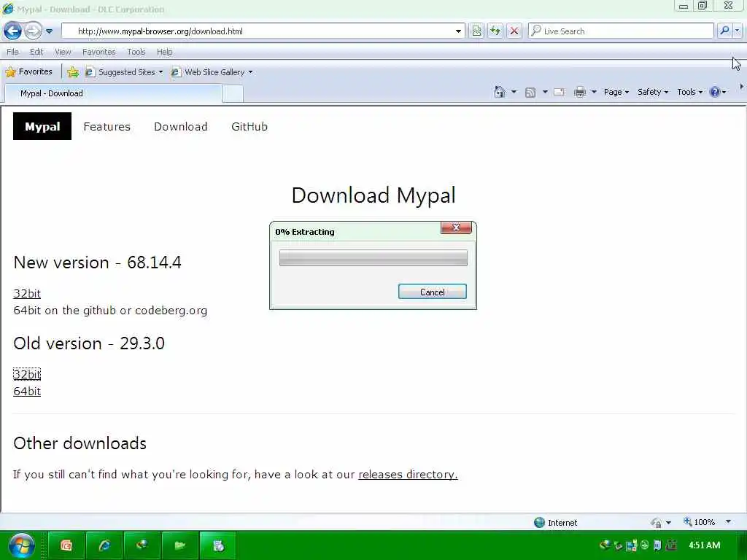Viewport: 747px width, 560px height.
Task: Open the Favorites center star button
Action: [x=29, y=72]
